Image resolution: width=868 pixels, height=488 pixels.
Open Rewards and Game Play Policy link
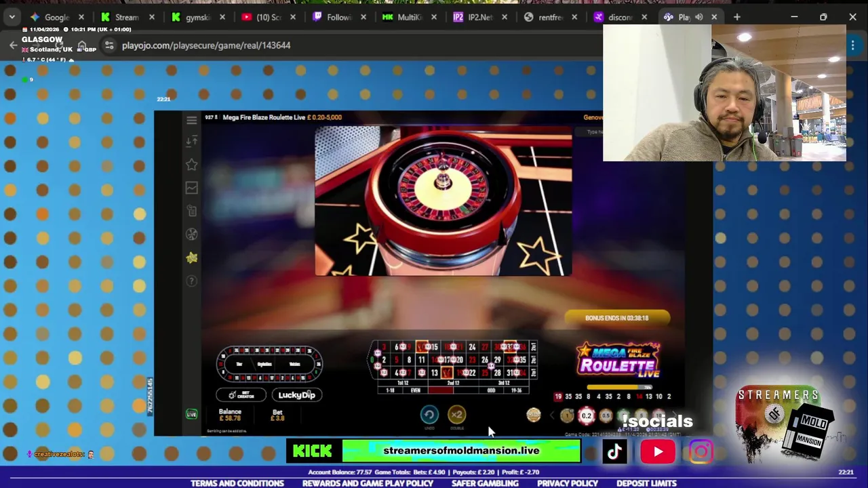tap(368, 483)
